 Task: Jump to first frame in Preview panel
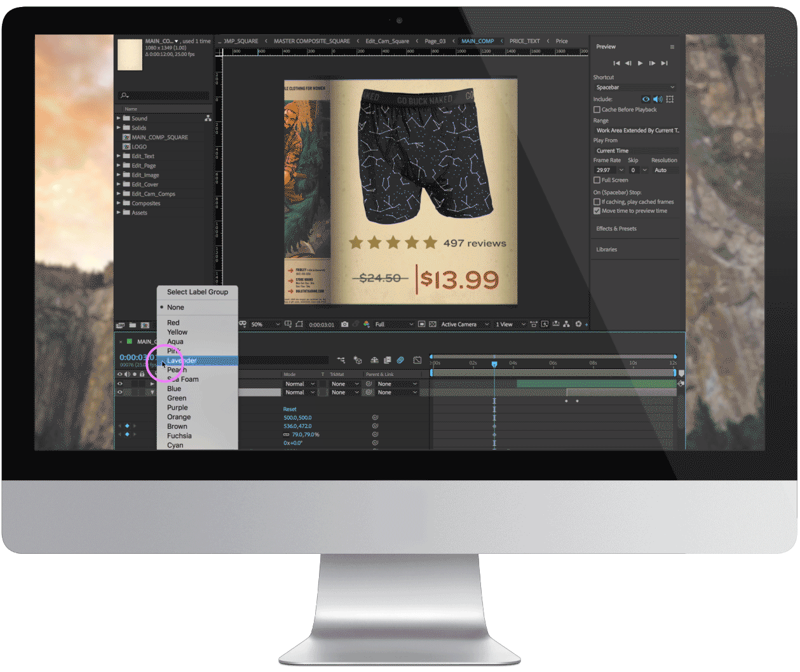[x=616, y=63]
